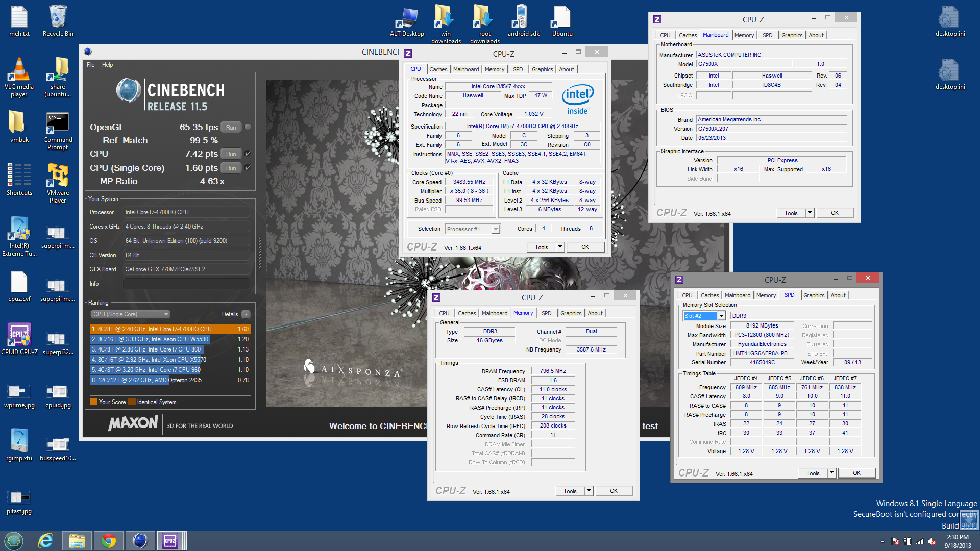Open cpuid.jpg image file
This screenshot has height=551, width=980.
click(x=58, y=396)
